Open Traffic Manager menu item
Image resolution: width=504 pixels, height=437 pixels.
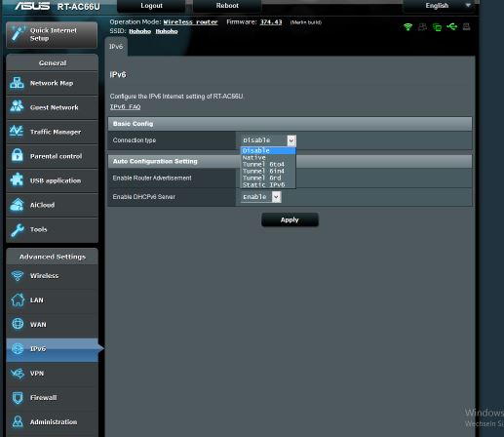point(52,132)
